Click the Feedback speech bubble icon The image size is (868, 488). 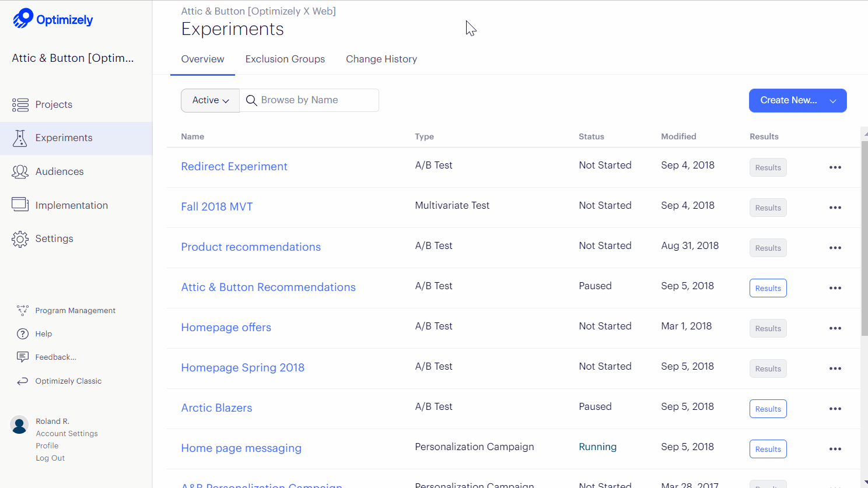[23, 357]
